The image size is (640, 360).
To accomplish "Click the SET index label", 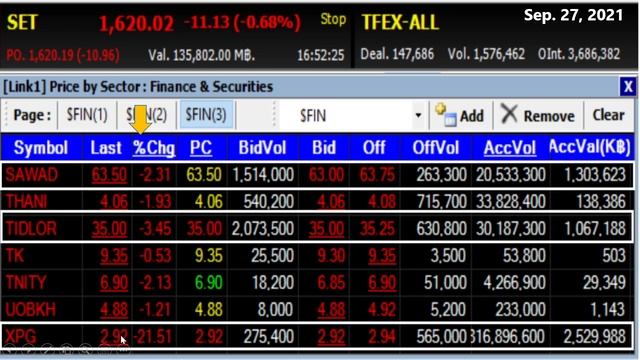I will 22,22.
